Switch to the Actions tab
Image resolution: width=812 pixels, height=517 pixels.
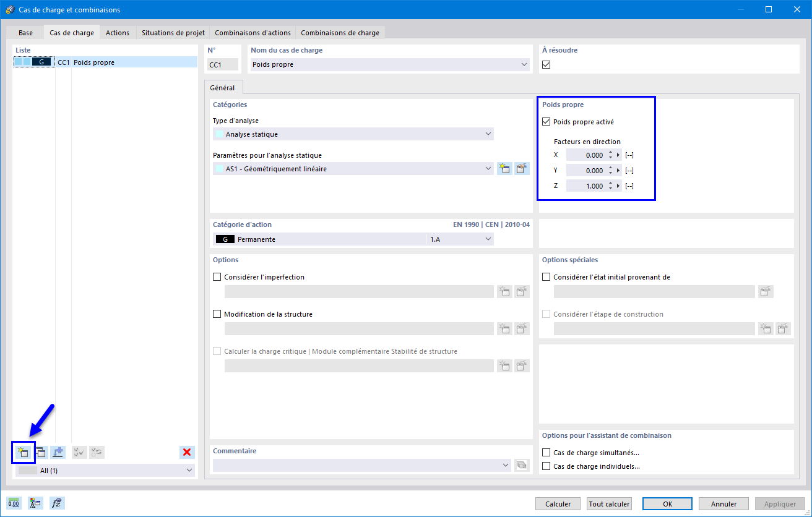[118, 33]
